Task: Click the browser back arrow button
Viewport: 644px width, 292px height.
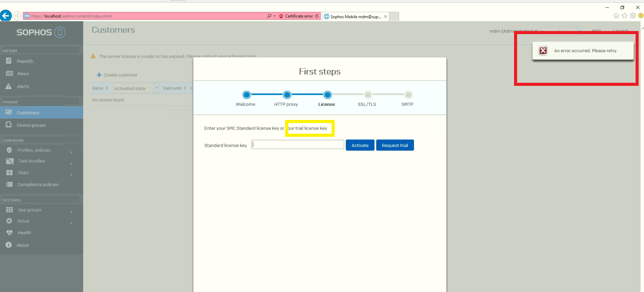Action: point(6,16)
